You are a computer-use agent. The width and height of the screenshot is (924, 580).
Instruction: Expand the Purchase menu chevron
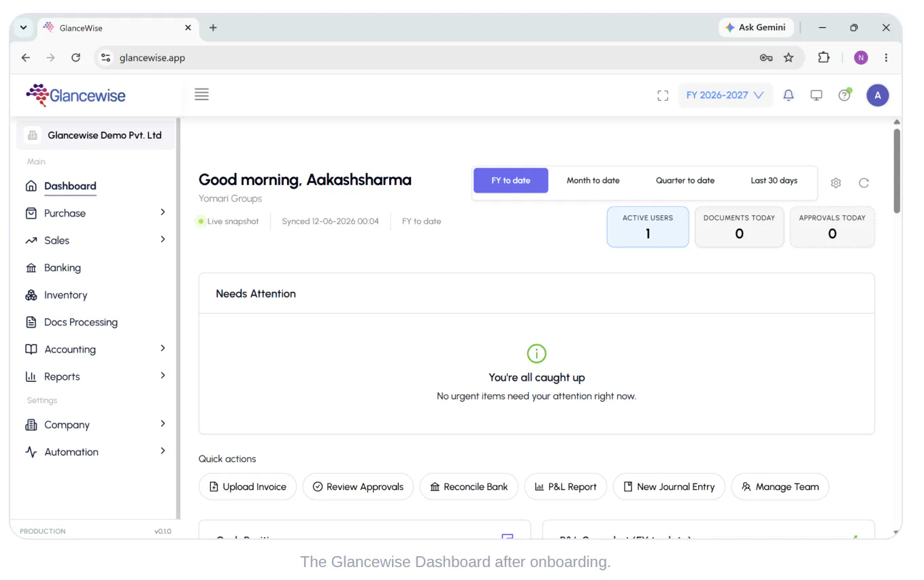163,212
